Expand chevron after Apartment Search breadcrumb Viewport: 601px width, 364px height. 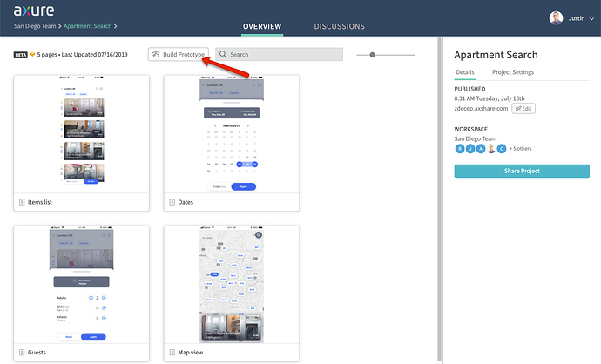point(115,26)
